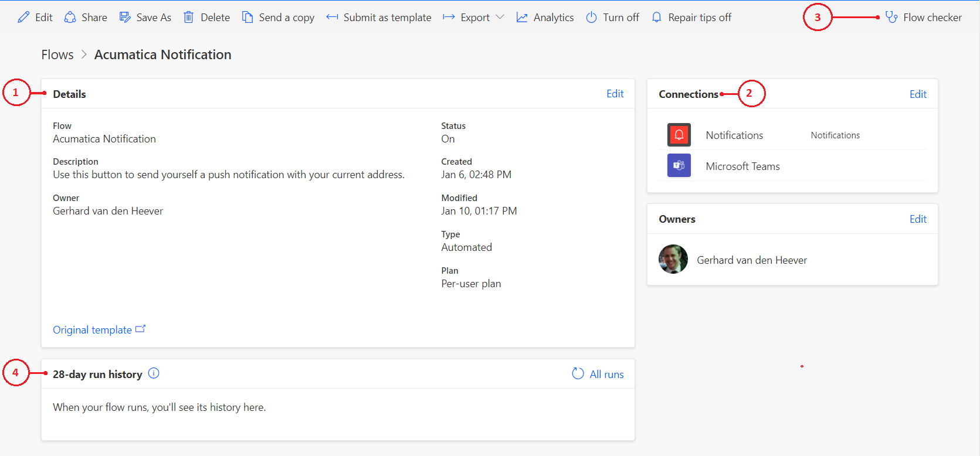980x456 pixels.
Task: Click the Export arrow icon
Action: [449, 17]
